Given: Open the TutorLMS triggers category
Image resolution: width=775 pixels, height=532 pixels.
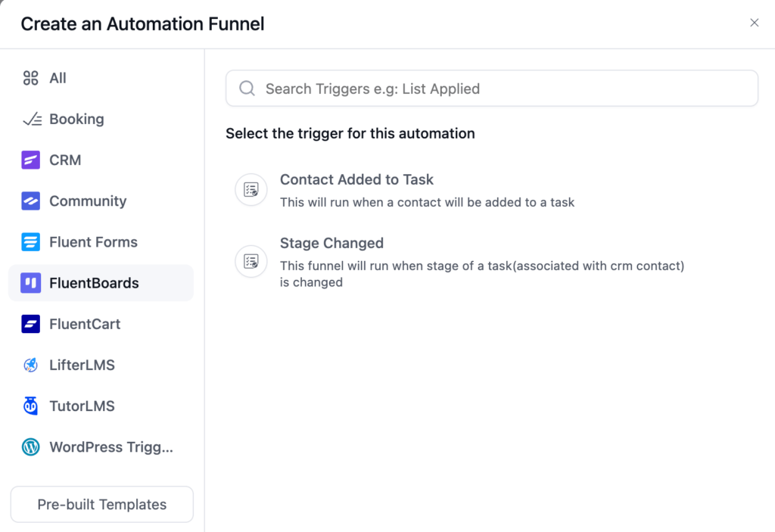Looking at the screenshot, I should (101, 406).
